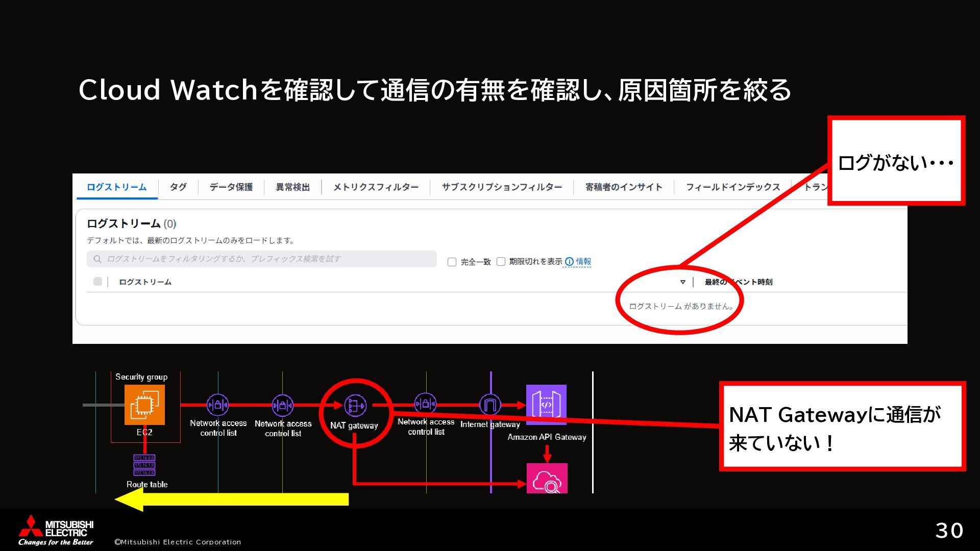980x551 pixels.
Task: Click the Route table icon
Action: coord(144,465)
